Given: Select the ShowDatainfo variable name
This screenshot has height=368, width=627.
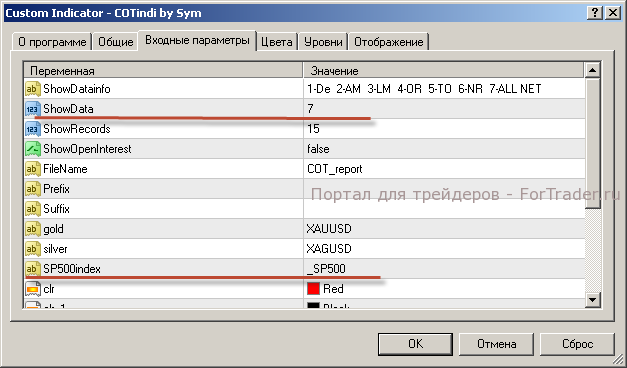Looking at the screenshot, I should pyautogui.click(x=77, y=89).
